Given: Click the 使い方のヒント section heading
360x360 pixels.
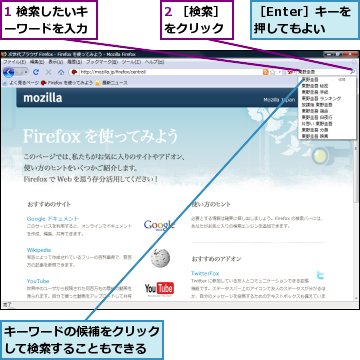Looking at the screenshot, I should 211,204.
